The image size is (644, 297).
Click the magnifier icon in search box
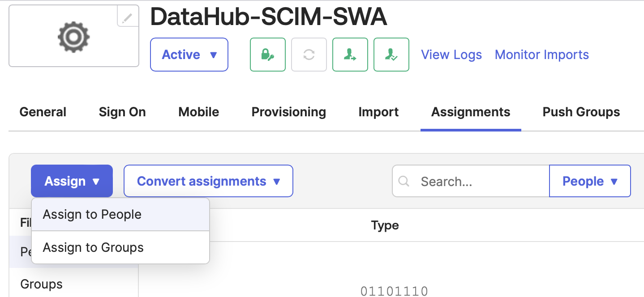point(404,181)
